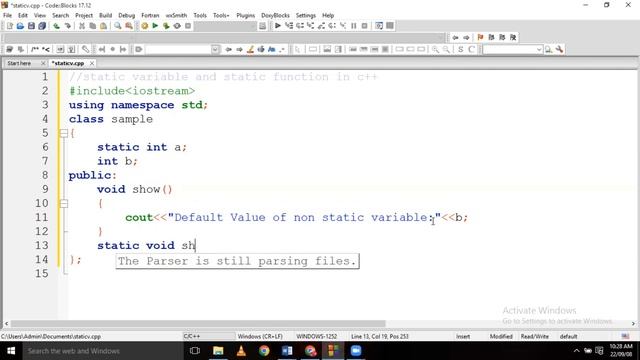Run the program with green play icon
The height and width of the screenshot is (360, 640).
155,26
